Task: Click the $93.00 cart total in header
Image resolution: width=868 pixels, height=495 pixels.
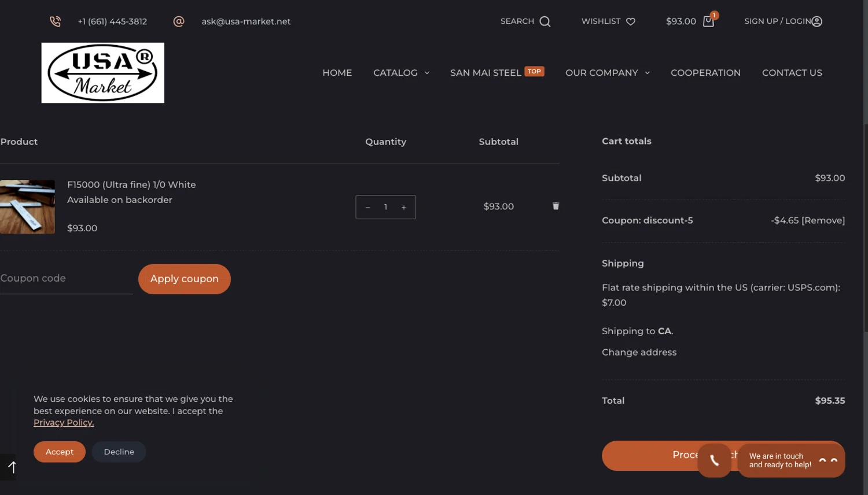Action: pyautogui.click(x=681, y=21)
